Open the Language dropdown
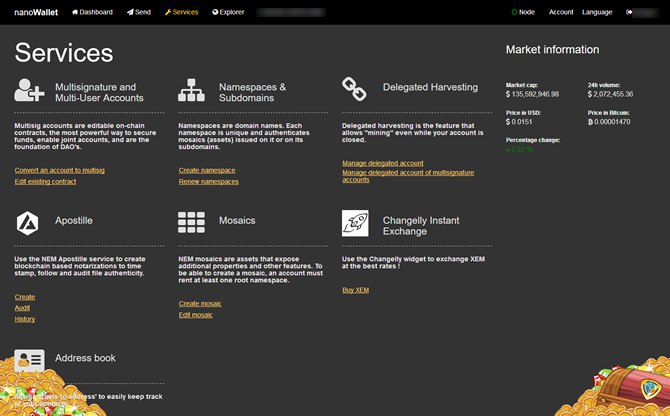This screenshot has height=416, width=670. click(x=597, y=12)
